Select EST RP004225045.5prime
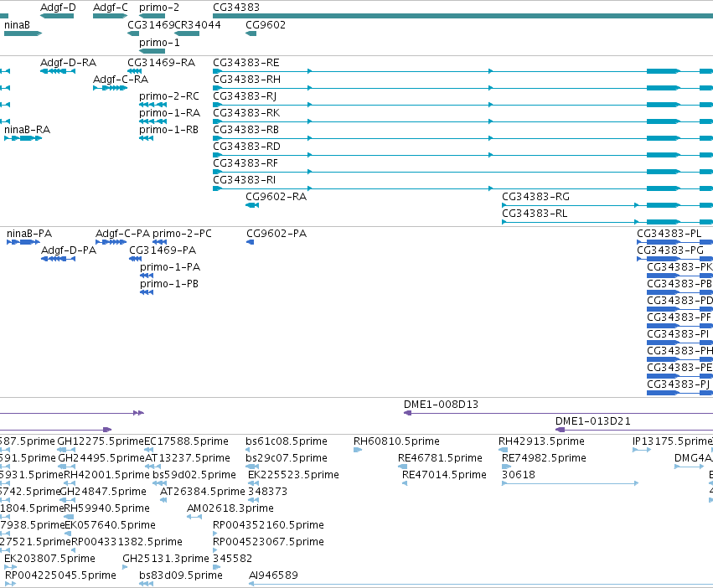This screenshot has height=588, width=713. [60, 575]
